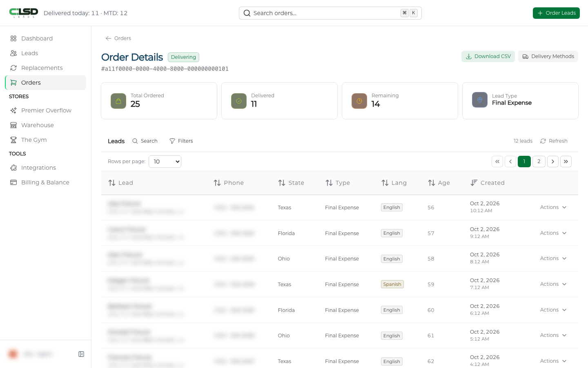Click the CLSD Leads logo
This screenshot has width=588, height=368.
pos(24,13)
